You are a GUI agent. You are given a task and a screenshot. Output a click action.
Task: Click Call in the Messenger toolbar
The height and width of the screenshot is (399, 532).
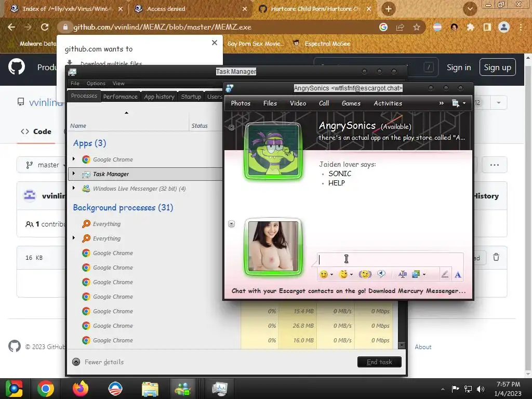[x=324, y=103]
